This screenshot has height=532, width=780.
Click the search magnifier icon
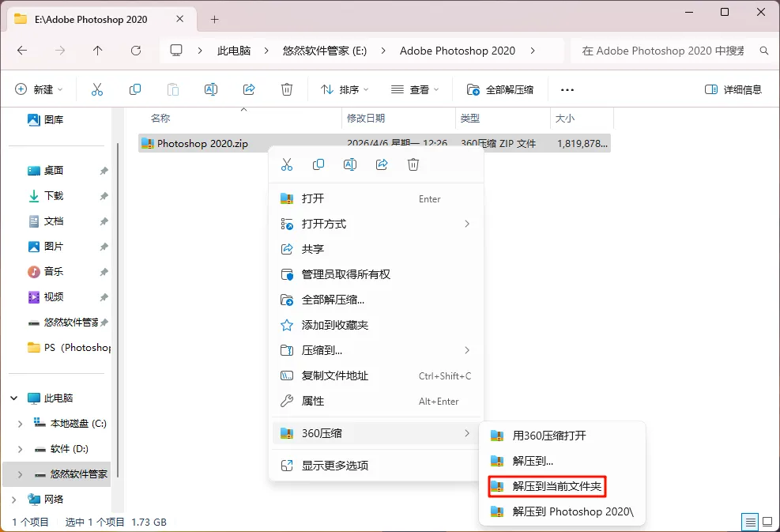coord(764,51)
